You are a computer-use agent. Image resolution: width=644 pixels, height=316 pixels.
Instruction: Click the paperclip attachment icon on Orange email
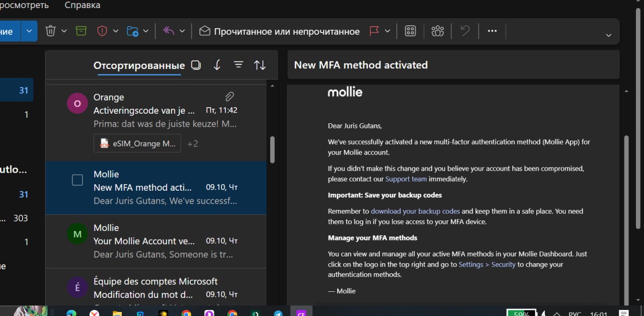point(229,96)
